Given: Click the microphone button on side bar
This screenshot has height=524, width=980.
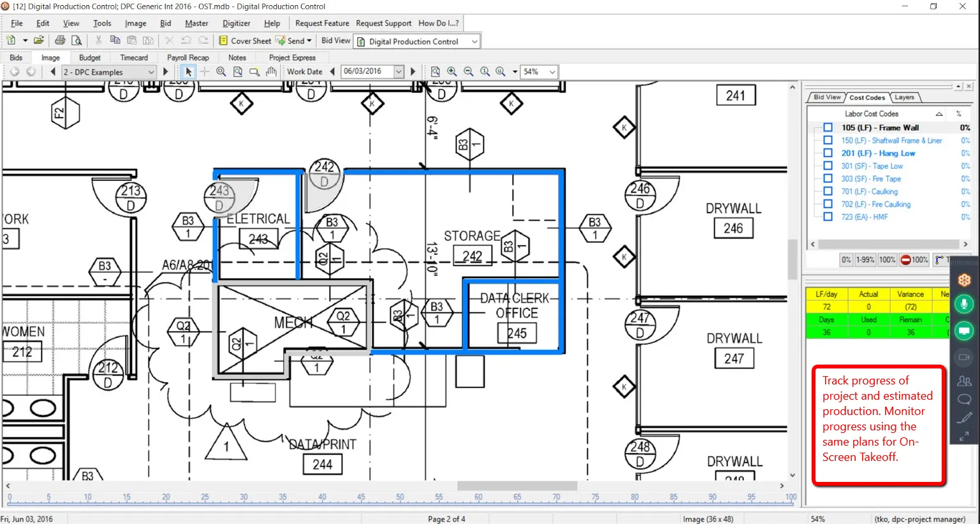Looking at the screenshot, I should coord(964,304).
